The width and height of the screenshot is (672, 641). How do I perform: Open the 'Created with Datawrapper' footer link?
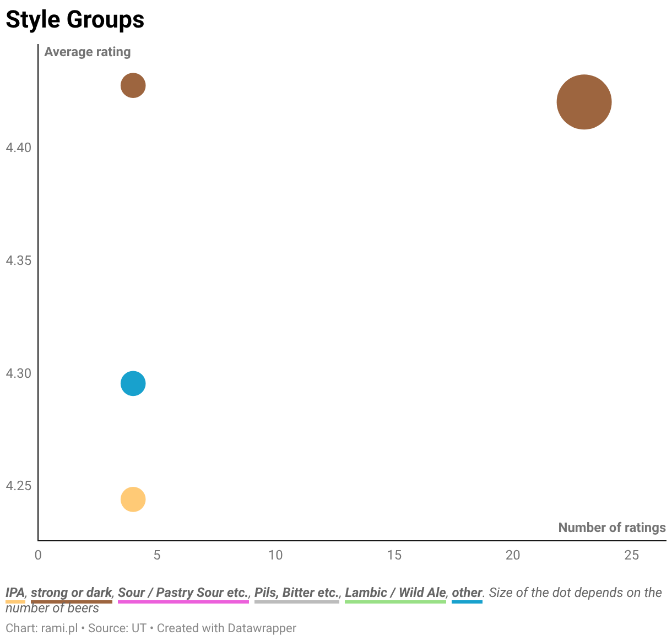click(x=226, y=628)
